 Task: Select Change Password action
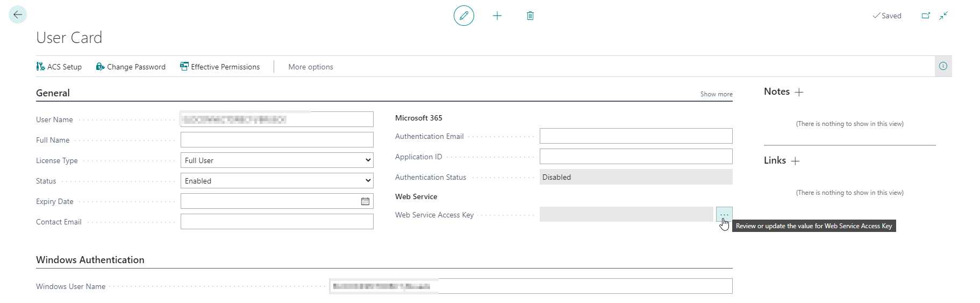[131, 67]
